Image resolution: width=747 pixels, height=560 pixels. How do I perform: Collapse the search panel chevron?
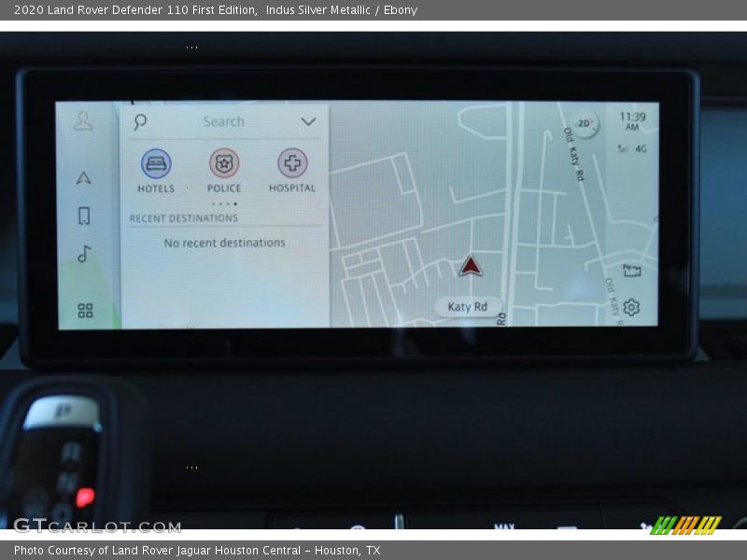coord(308,121)
